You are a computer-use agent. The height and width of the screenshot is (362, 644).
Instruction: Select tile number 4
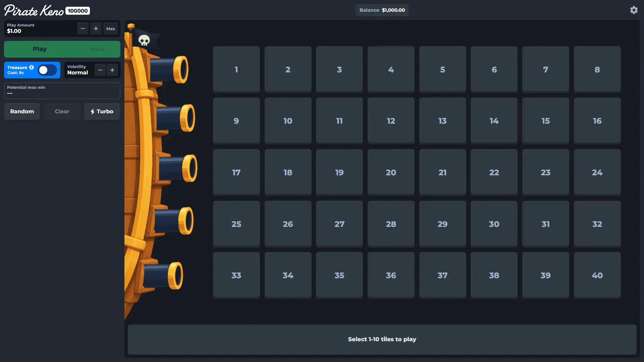[x=391, y=69]
